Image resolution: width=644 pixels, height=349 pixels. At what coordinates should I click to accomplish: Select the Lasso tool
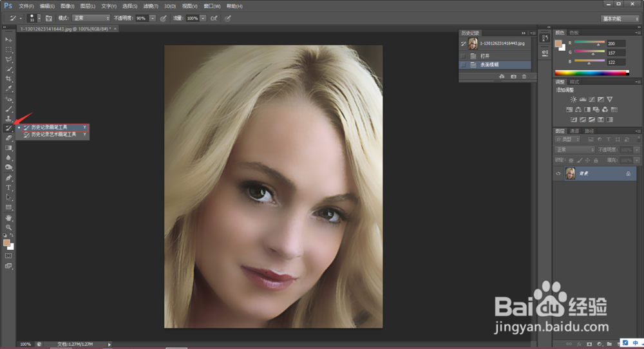click(x=8, y=59)
